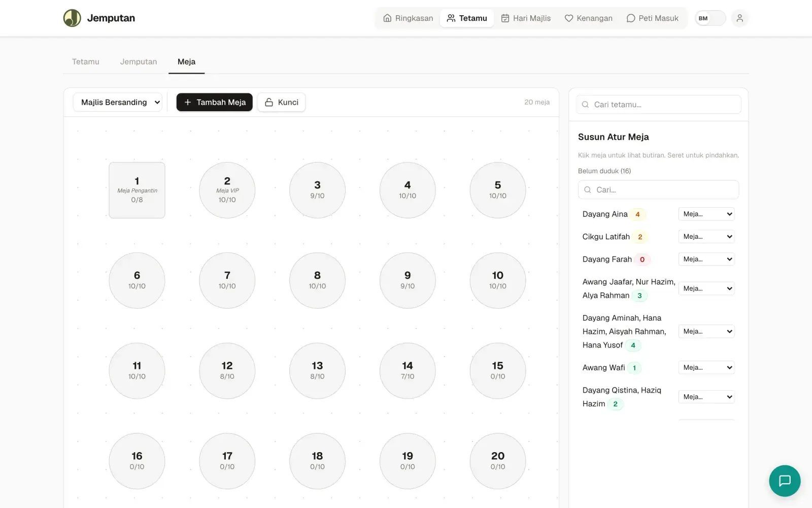This screenshot has height=508, width=812.
Task: Click the Dayang Aina guest name
Action: [x=605, y=214]
